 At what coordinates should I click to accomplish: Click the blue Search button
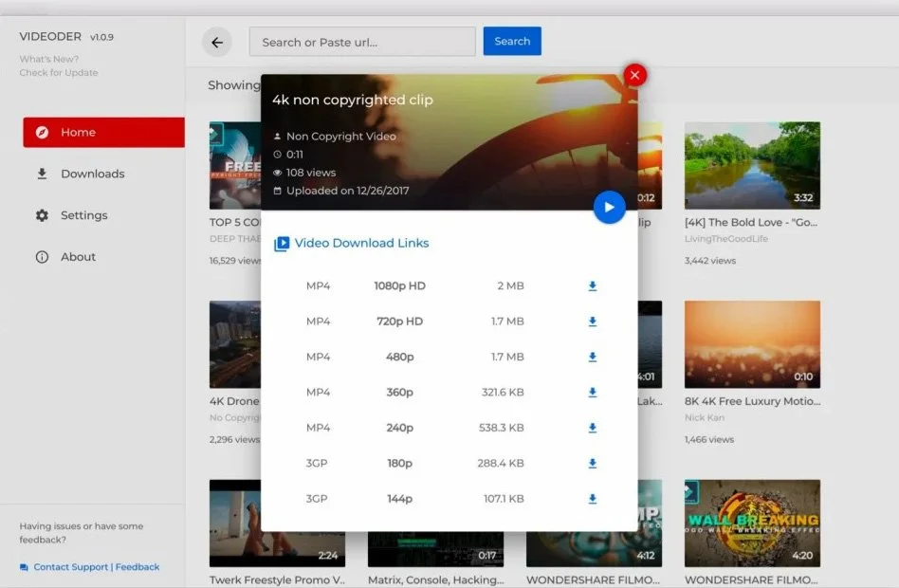(x=512, y=42)
